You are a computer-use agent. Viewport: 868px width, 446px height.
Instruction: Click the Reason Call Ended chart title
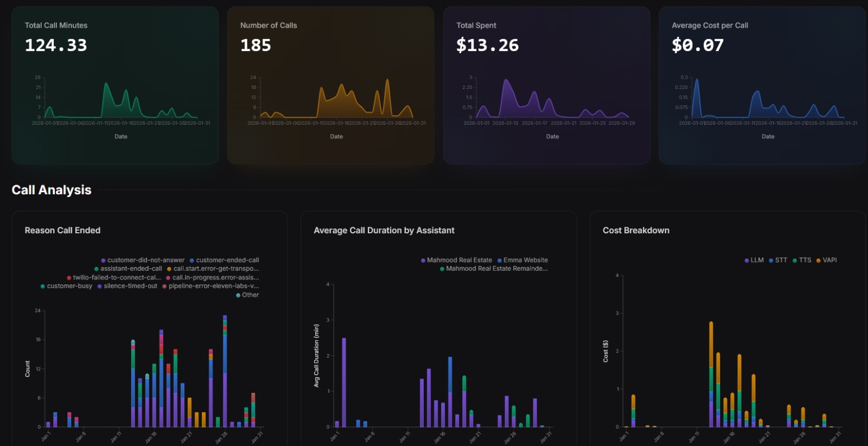(x=62, y=231)
